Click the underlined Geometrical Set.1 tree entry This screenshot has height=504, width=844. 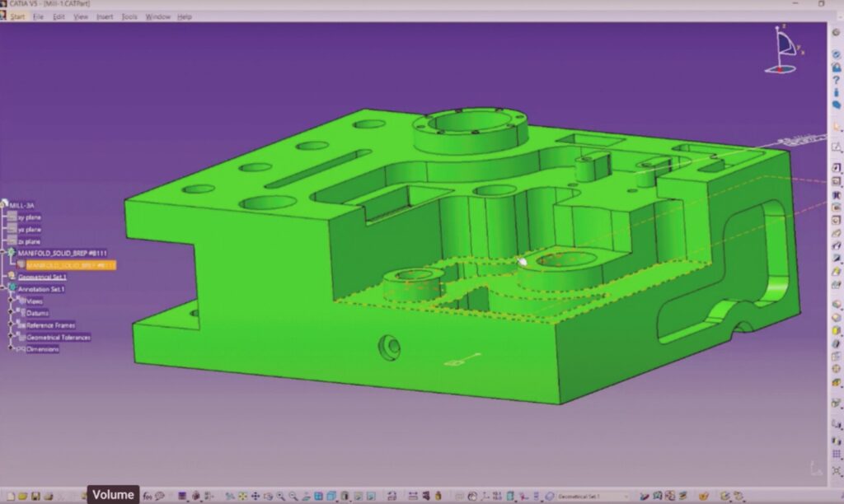[x=42, y=278]
